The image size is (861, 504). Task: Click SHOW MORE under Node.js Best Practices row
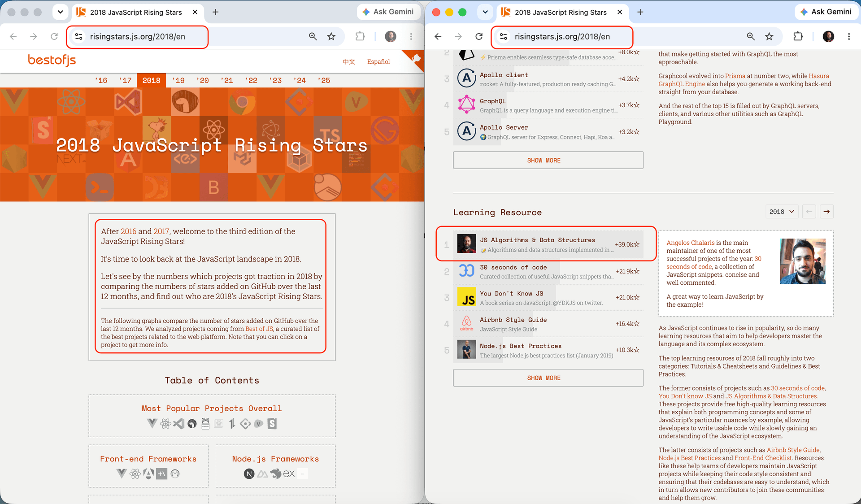point(548,378)
